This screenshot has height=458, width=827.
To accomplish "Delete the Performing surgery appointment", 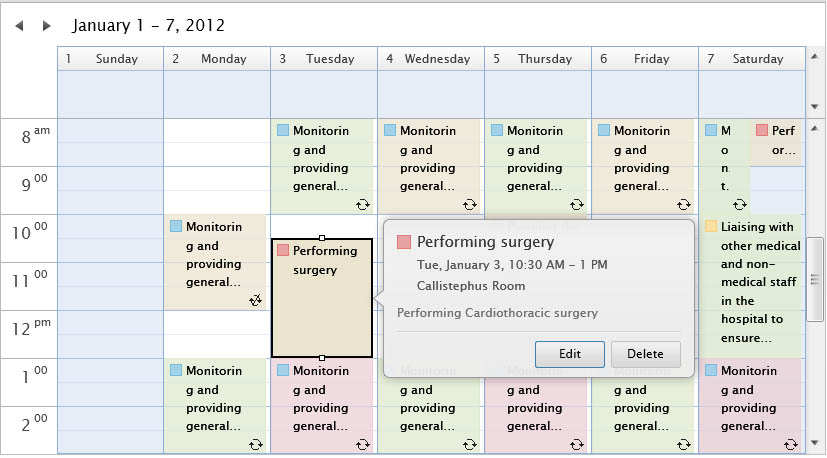I will pyautogui.click(x=646, y=354).
